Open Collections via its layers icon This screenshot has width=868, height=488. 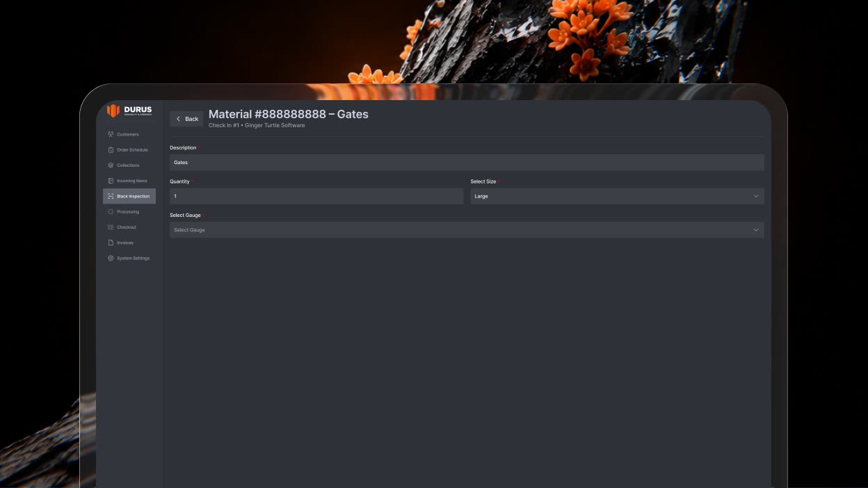pos(111,165)
